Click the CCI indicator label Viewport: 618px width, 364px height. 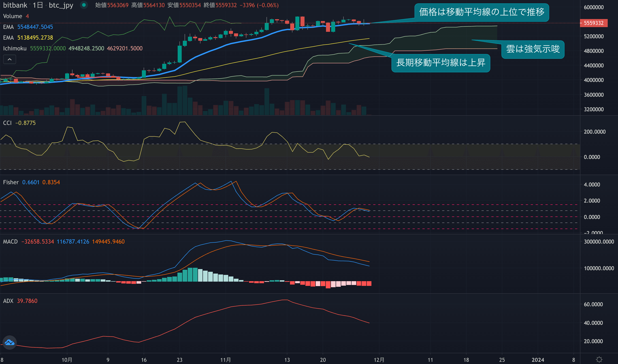(x=7, y=123)
